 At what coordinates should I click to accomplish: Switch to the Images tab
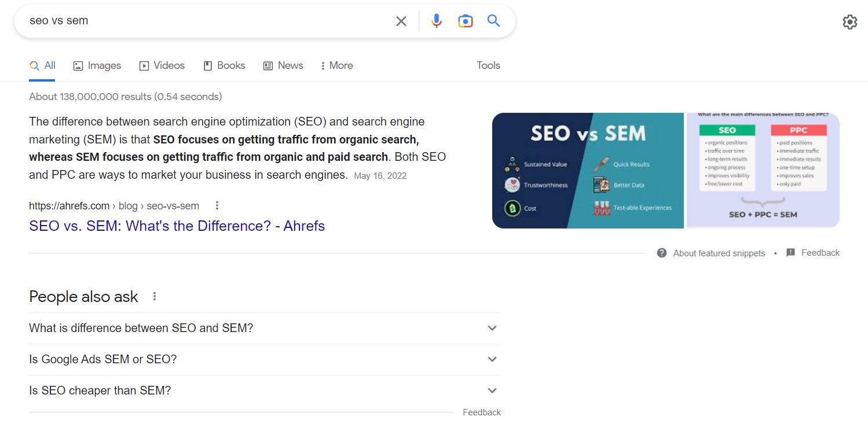point(97,65)
